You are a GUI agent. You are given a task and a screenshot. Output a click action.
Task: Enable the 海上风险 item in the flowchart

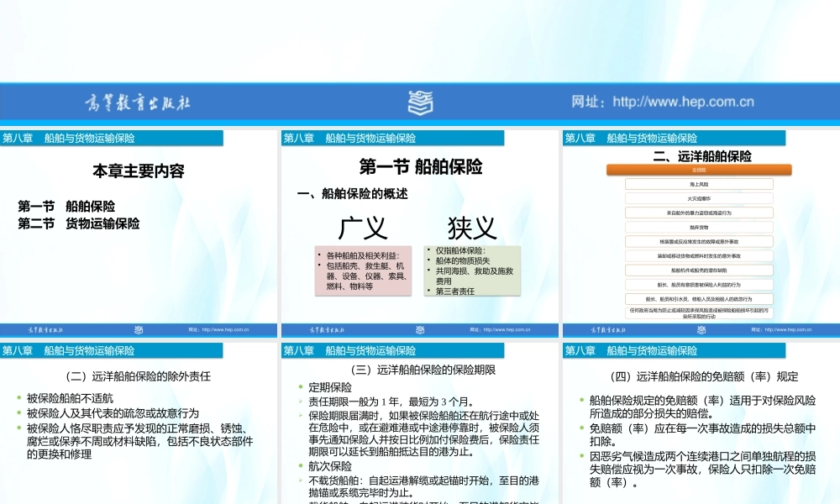click(698, 184)
